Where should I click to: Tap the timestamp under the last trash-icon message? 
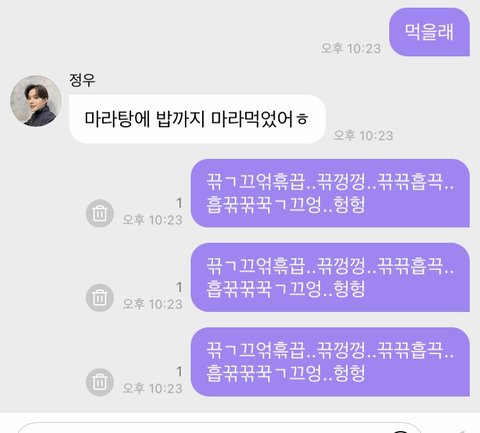(x=153, y=389)
